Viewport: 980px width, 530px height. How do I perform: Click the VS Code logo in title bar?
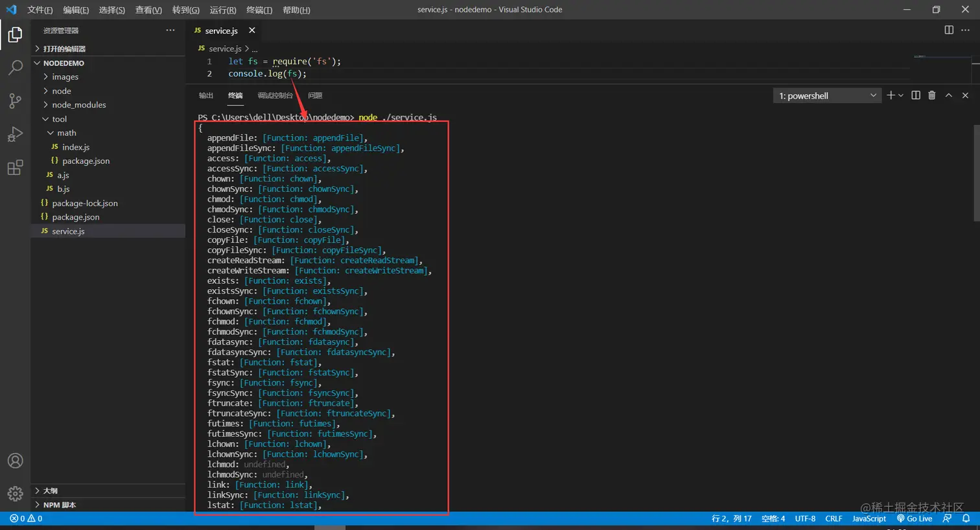[11, 10]
